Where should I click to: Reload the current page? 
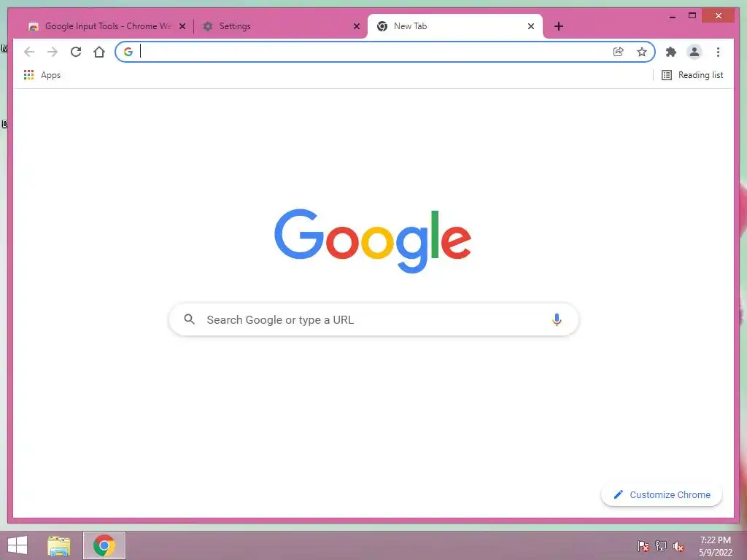point(76,52)
